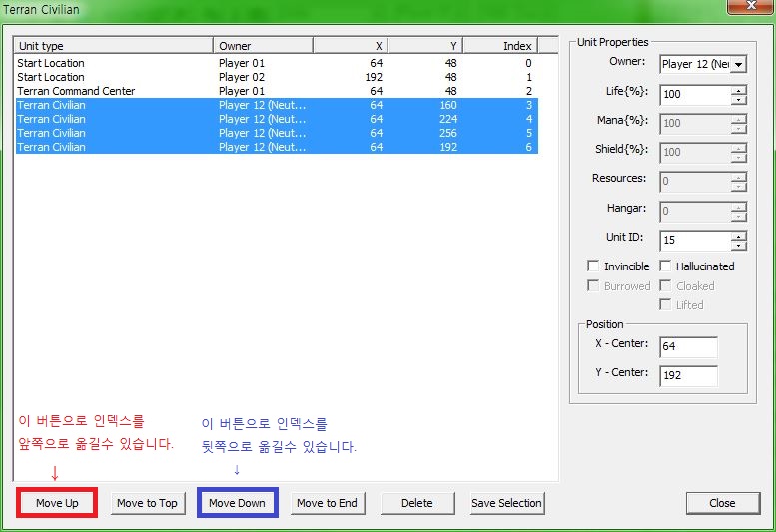Click the X - Center input field

tap(688, 347)
